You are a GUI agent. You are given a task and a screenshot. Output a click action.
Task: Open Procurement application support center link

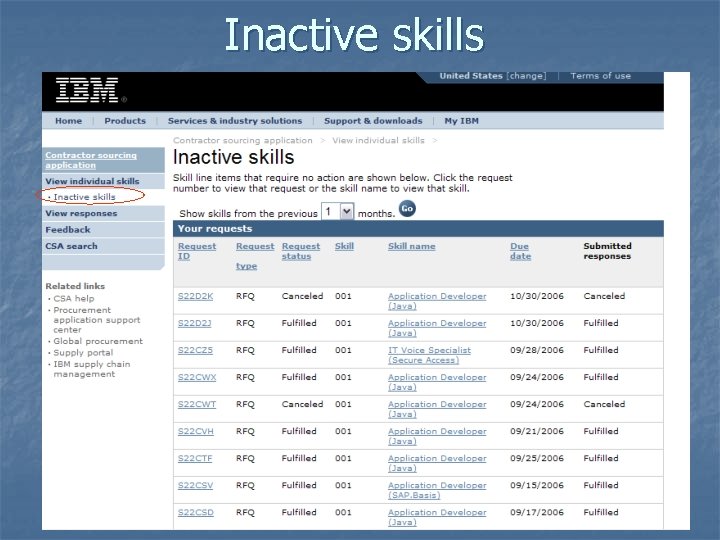(x=97, y=320)
